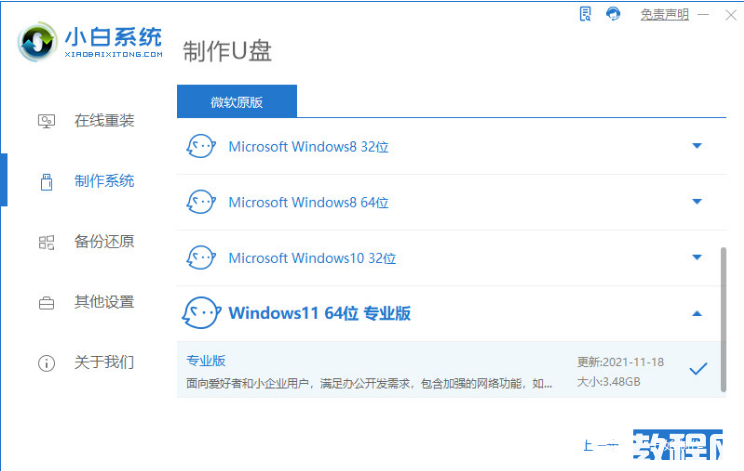
Task: Expand Microsoft Windows8 64位 dropdown arrow
Action: [x=697, y=202]
